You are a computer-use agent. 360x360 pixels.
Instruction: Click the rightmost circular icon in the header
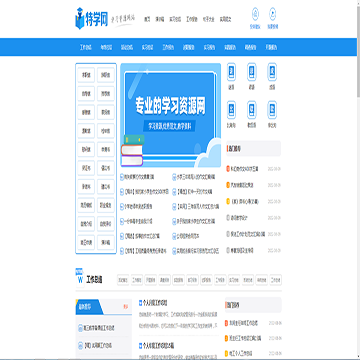point(273,14)
